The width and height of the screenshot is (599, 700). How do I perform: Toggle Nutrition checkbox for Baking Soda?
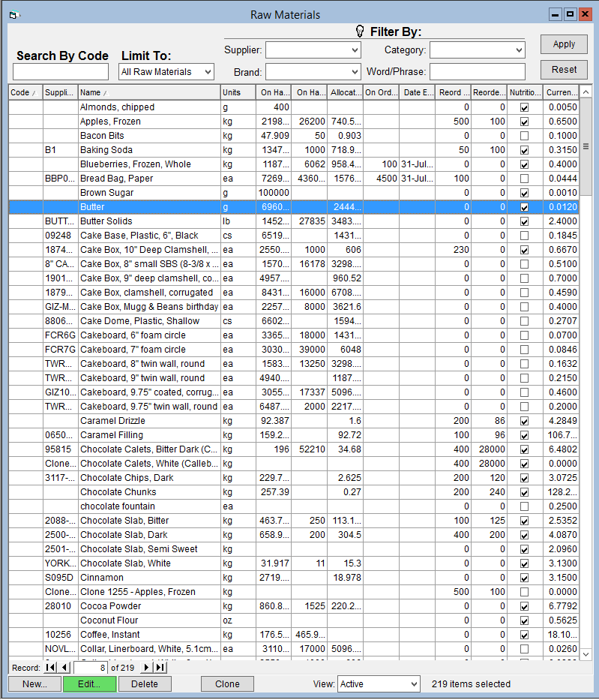point(525,150)
